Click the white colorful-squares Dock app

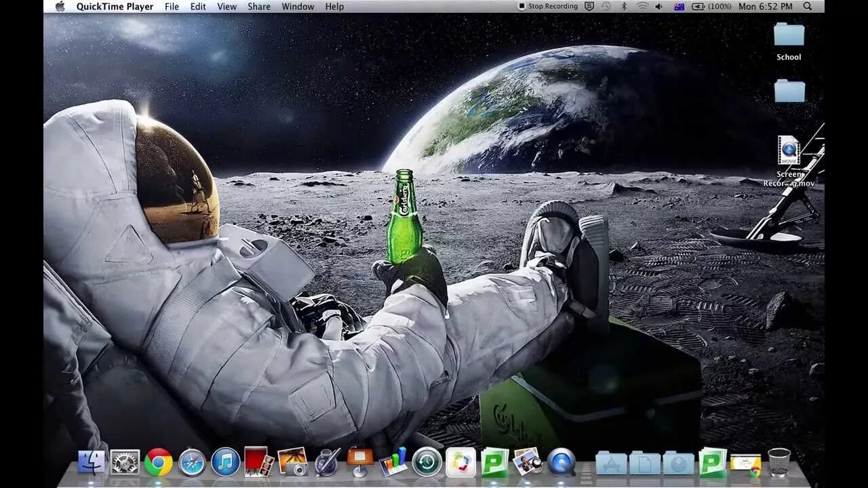[461, 462]
